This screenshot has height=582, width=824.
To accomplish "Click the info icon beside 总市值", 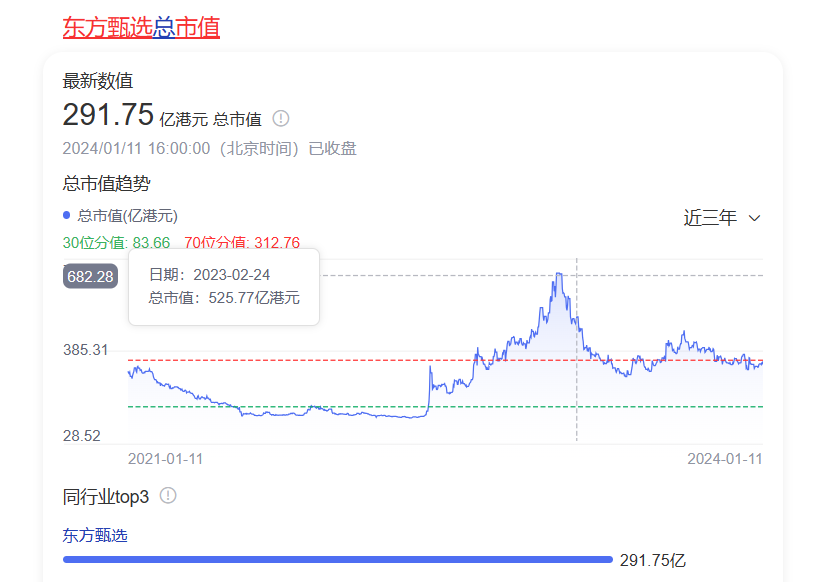I will (281, 119).
